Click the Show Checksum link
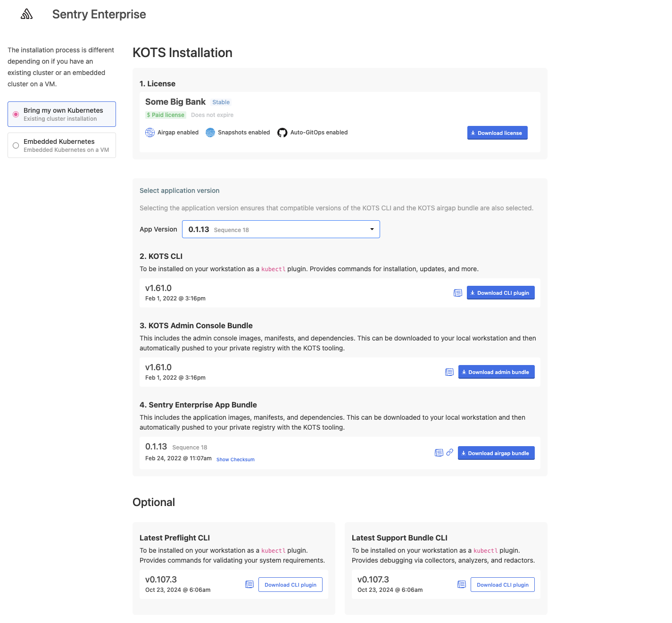 [x=235, y=459]
